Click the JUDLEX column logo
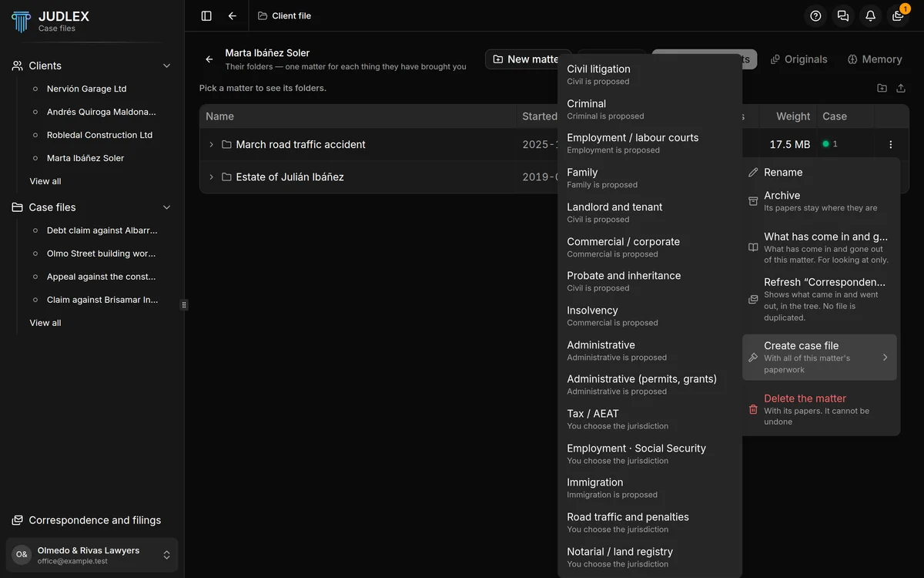Screen dimensions: 924x578 tap(22, 21)
